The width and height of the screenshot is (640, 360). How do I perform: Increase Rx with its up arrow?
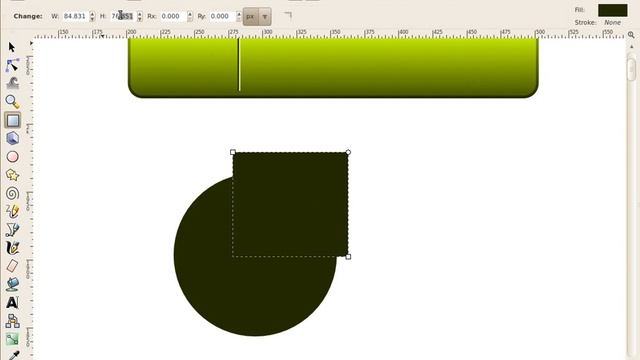coord(190,14)
